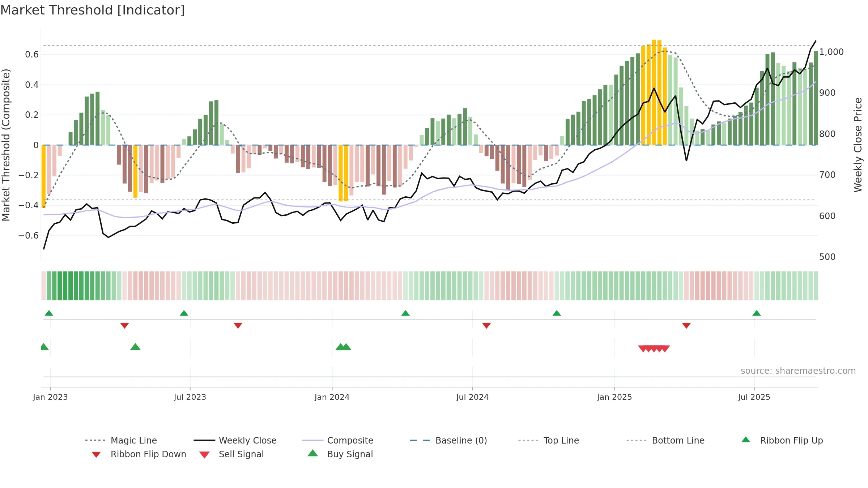Image resolution: width=868 pixels, height=488 pixels.
Task: Toggle the Weekly Close legend entry
Action: pyautogui.click(x=235, y=440)
